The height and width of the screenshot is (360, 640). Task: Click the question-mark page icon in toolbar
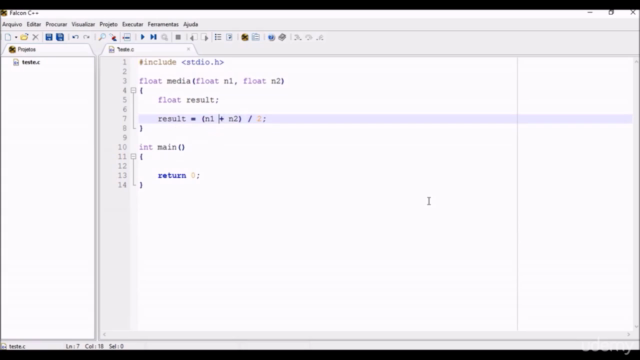pyautogui.click(x=229, y=37)
